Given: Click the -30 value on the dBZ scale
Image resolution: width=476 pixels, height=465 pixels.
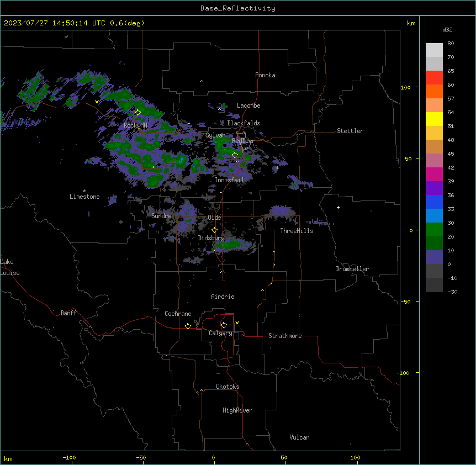Looking at the screenshot, I should coord(452,292).
